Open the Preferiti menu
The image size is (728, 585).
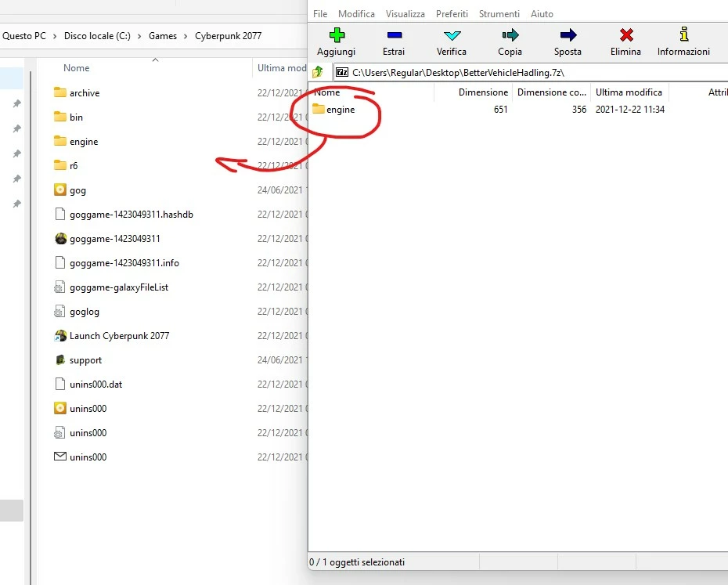(452, 14)
